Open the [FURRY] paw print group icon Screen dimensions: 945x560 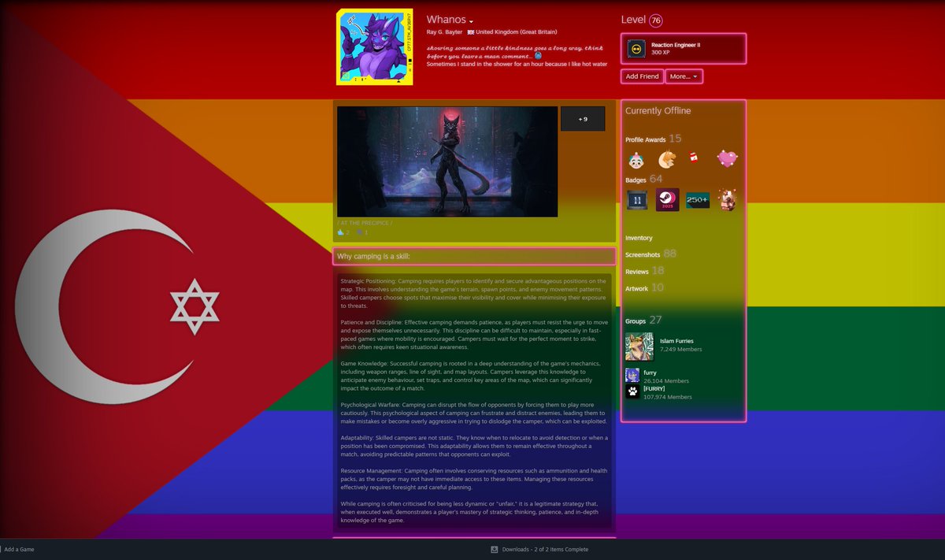[632, 391]
